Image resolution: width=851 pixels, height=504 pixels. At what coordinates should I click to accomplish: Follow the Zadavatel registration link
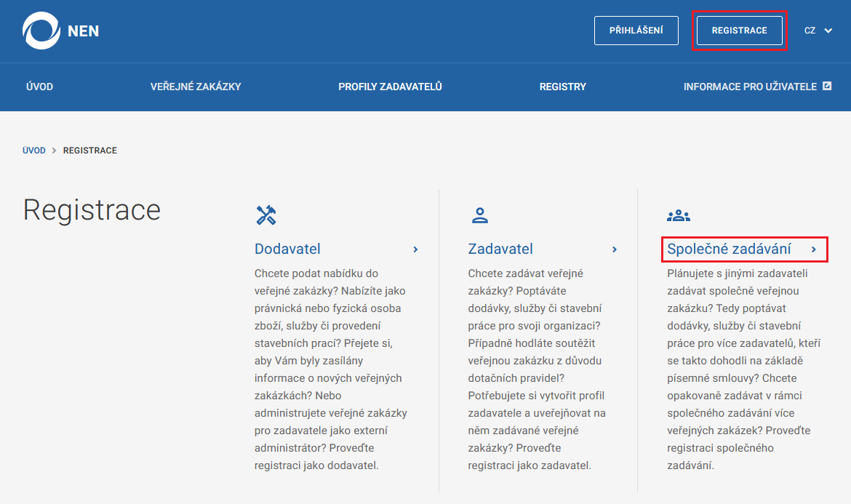pyautogui.click(x=500, y=249)
